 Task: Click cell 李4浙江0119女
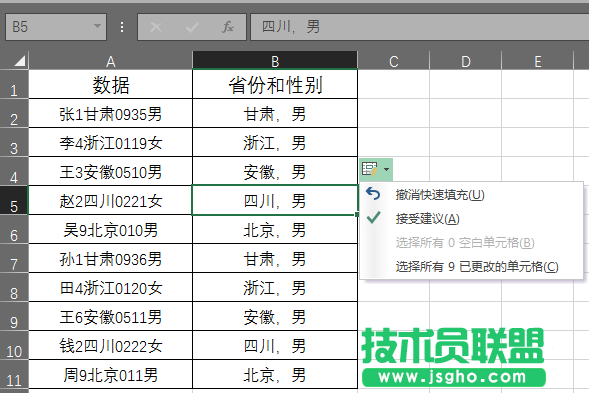110,143
